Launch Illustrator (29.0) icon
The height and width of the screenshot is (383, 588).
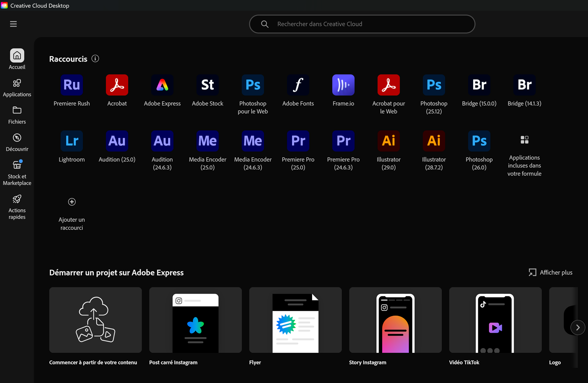tap(388, 141)
